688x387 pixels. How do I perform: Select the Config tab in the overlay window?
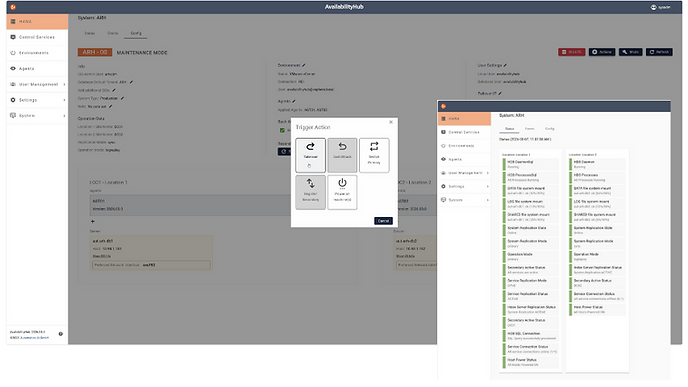tap(549, 129)
